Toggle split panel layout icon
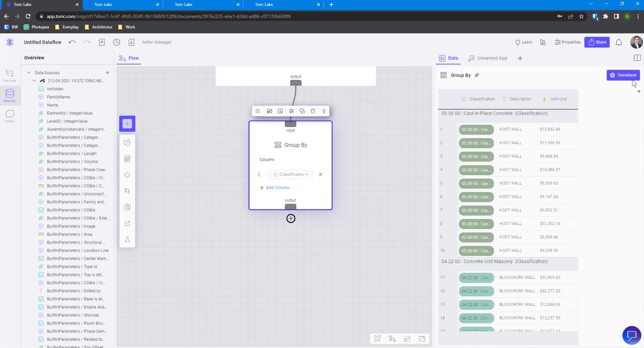Image resolution: width=644 pixels, height=348 pixels. (637, 58)
